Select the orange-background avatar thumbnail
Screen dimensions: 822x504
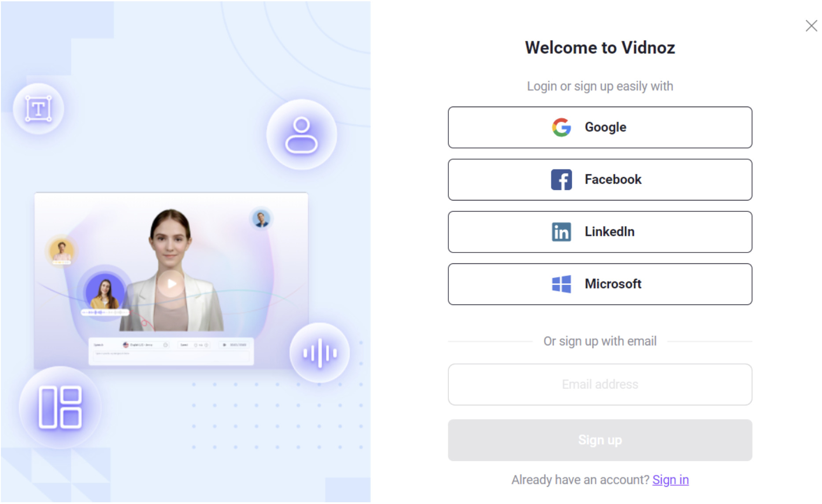pyautogui.click(x=62, y=251)
